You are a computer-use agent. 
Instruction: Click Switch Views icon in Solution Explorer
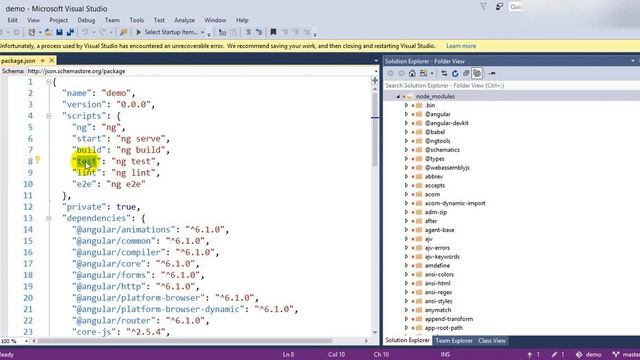[423, 73]
